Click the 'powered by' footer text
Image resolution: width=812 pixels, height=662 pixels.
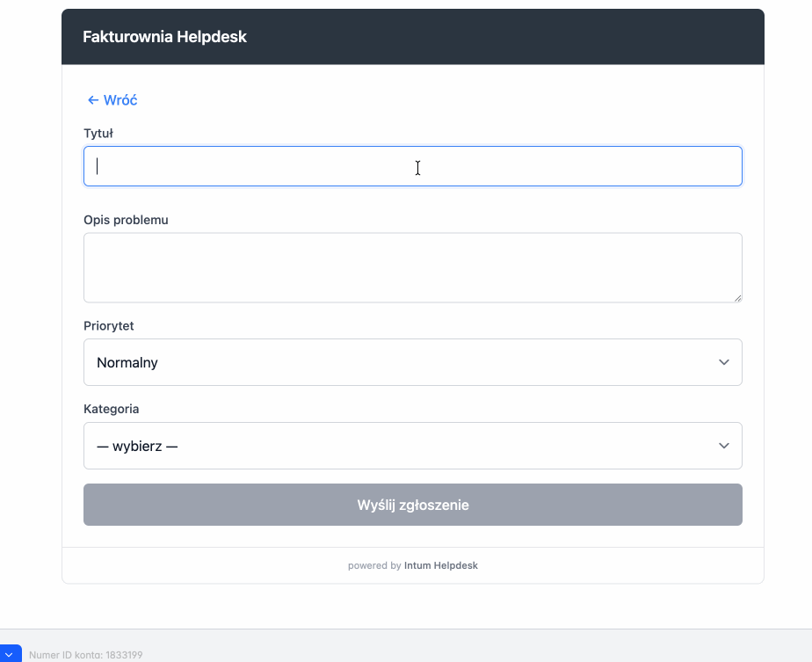[x=374, y=565]
